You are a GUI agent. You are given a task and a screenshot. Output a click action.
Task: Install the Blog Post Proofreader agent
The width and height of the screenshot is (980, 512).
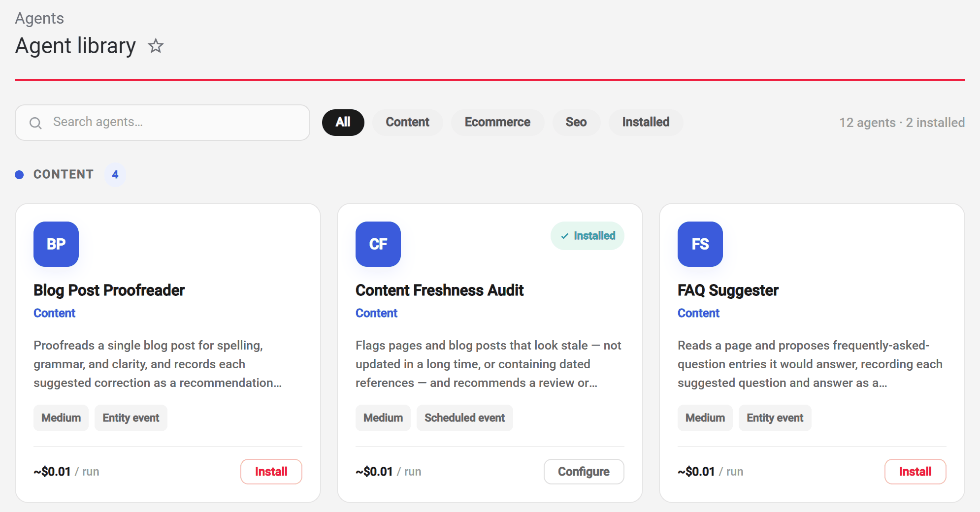(x=271, y=472)
